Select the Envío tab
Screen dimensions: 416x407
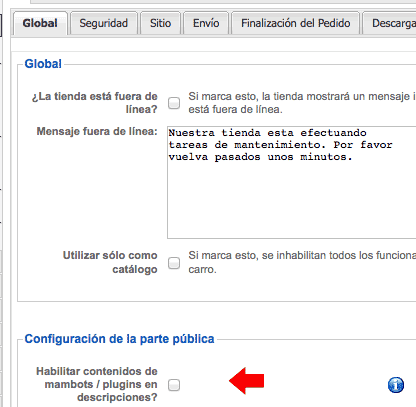coord(206,23)
